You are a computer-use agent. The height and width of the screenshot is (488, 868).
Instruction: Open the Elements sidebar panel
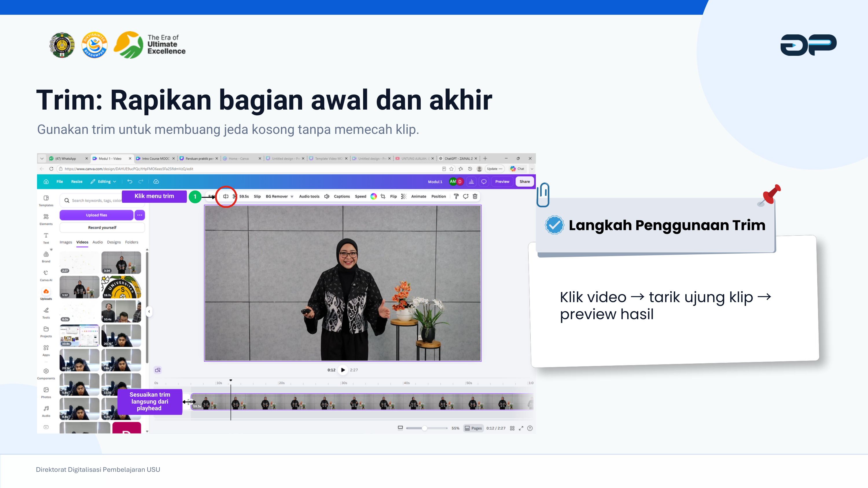point(46,220)
